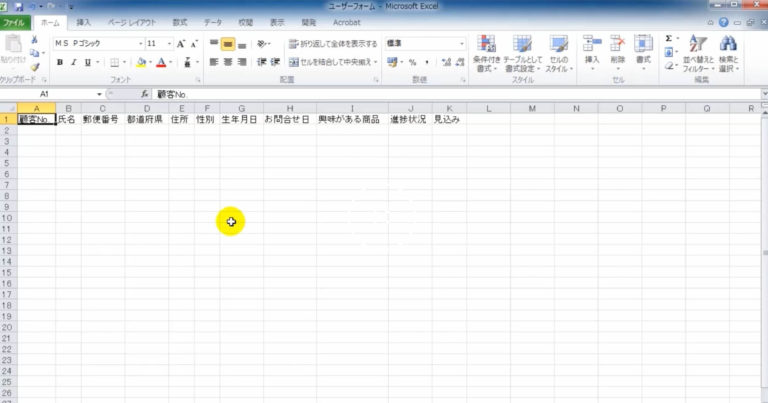
Task: Select cell J1 labeled 進捗状況
Action: click(x=409, y=120)
